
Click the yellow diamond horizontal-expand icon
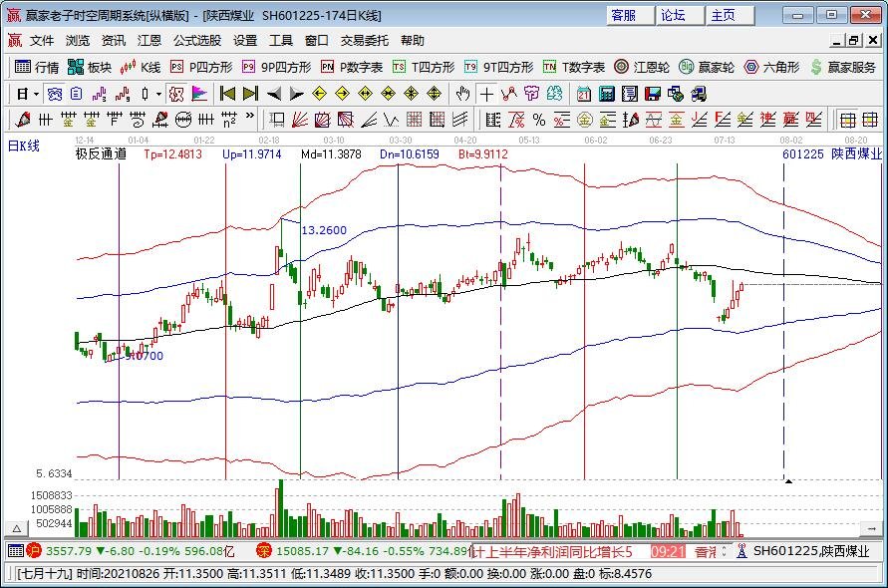tap(366, 94)
